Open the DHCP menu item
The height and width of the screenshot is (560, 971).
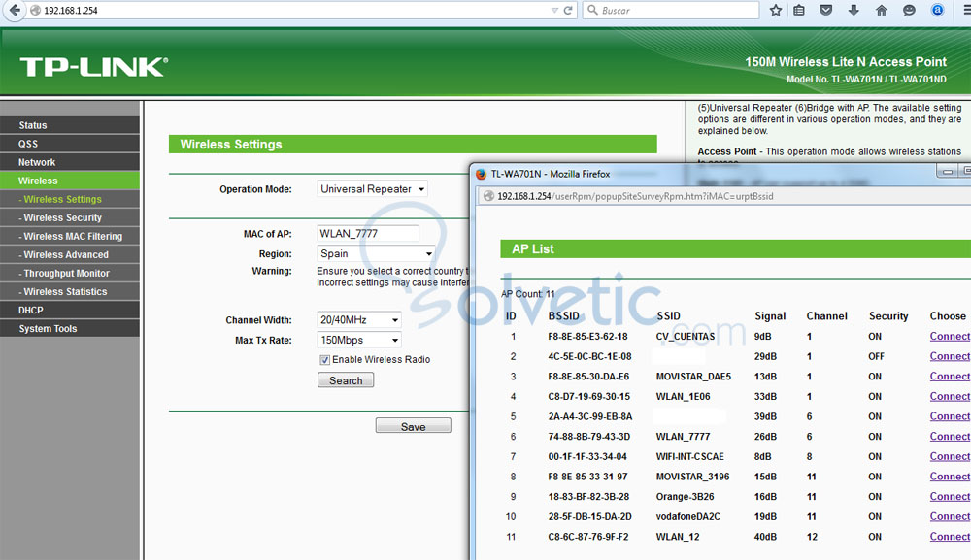[x=70, y=310]
